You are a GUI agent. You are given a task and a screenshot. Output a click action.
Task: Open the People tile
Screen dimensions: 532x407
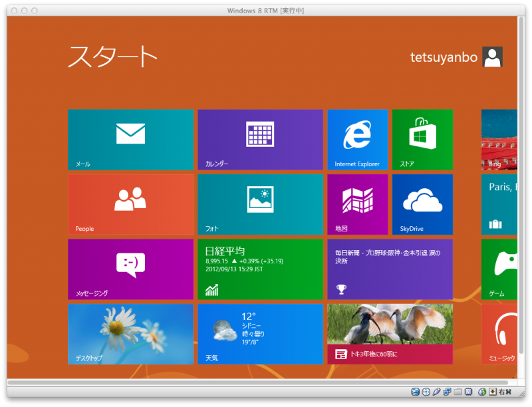coord(130,204)
